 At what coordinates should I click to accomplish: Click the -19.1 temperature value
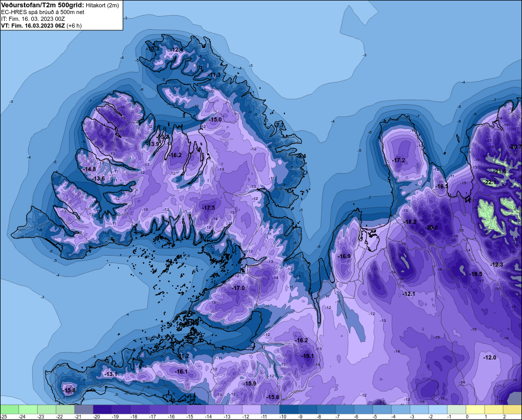point(307,356)
